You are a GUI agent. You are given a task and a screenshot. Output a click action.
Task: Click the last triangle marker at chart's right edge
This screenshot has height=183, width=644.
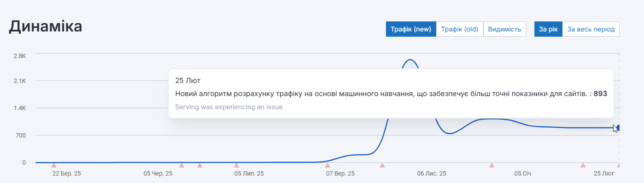click(619, 165)
